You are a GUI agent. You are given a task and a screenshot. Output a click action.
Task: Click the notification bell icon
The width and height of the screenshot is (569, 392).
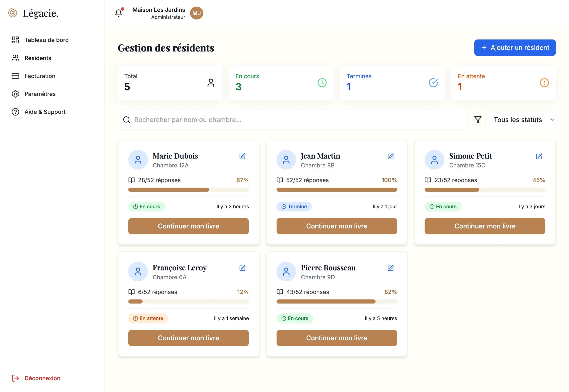(119, 13)
